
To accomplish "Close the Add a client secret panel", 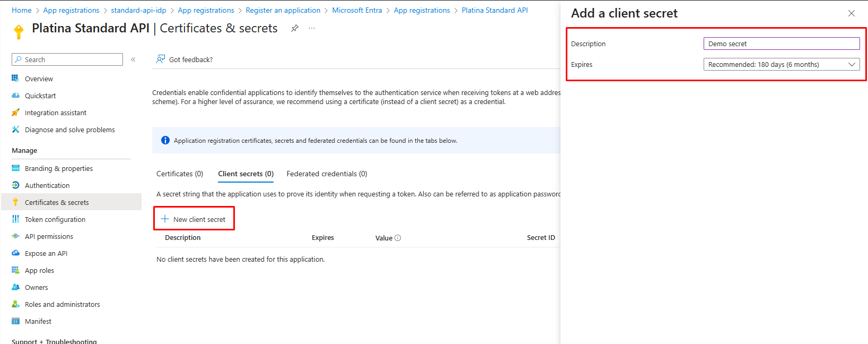I will click(x=852, y=13).
